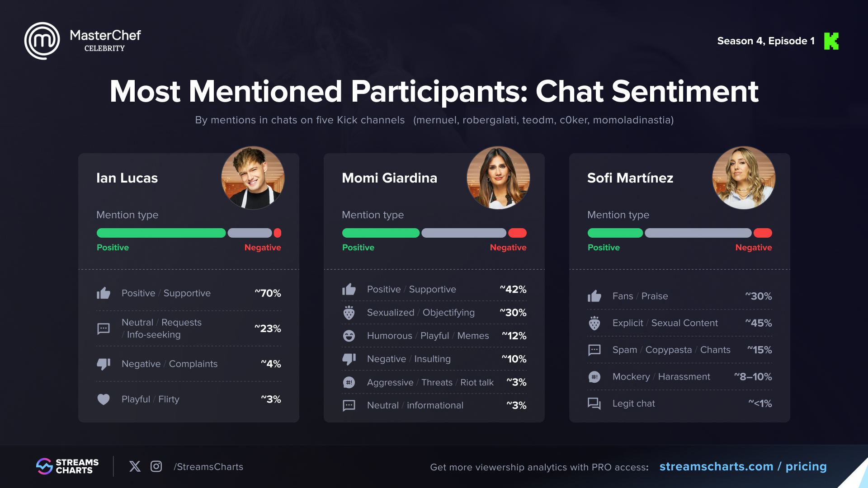The image size is (868, 488).
Task: Click the /StreamsCharts social handle
Action: coord(208,467)
